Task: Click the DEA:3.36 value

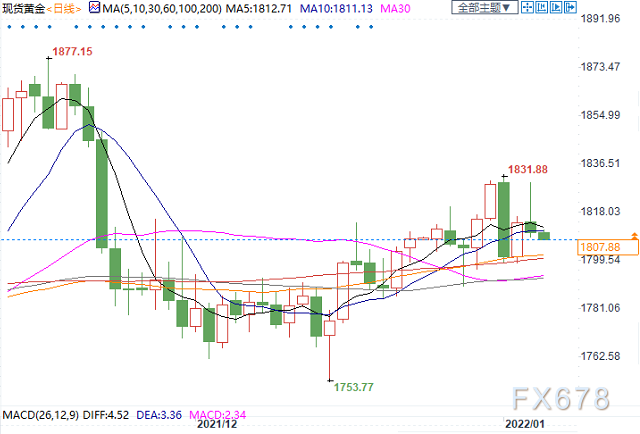Action: pyautogui.click(x=159, y=415)
